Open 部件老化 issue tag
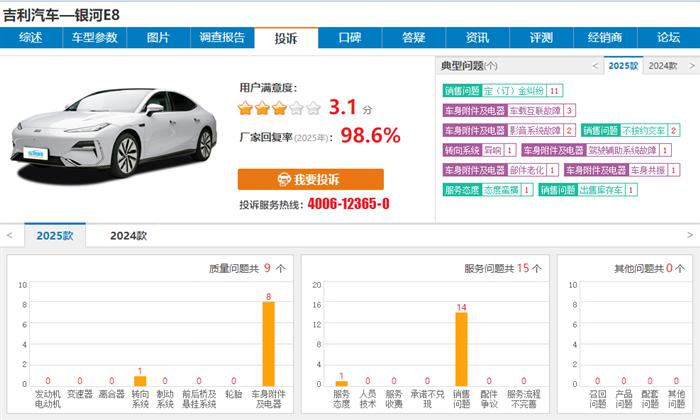Screen dimensions: 700x420 pos(500,170)
